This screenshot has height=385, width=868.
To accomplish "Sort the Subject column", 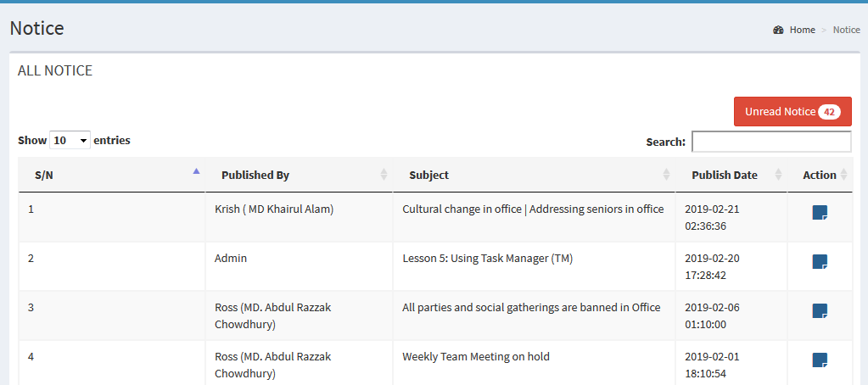I will click(666, 175).
